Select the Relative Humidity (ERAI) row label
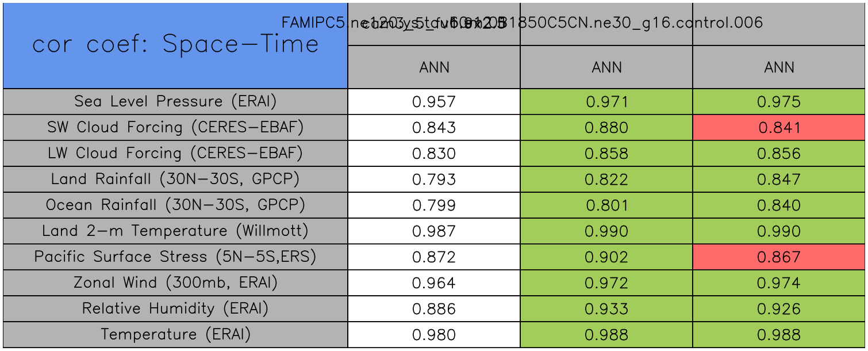 [x=175, y=309]
